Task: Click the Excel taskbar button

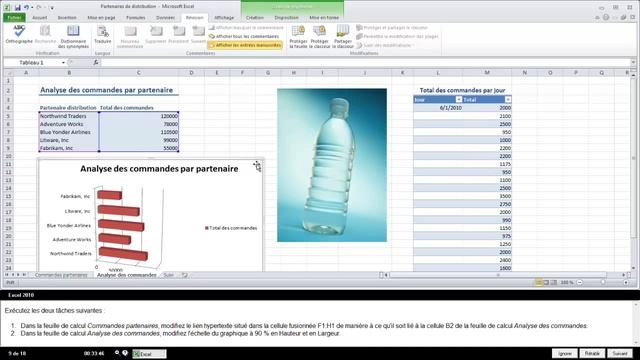Action: pyautogui.click(x=149, y=354)
